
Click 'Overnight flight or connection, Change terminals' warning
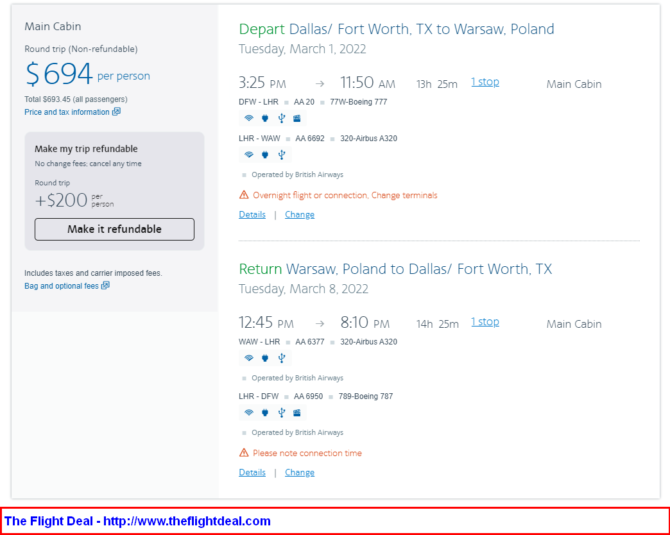(x=345, y=195)
